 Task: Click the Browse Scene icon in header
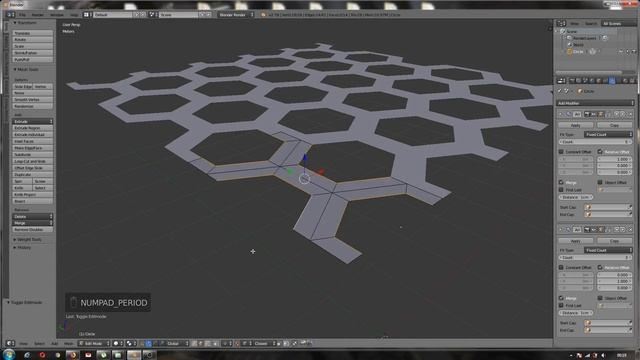(153, 15)
